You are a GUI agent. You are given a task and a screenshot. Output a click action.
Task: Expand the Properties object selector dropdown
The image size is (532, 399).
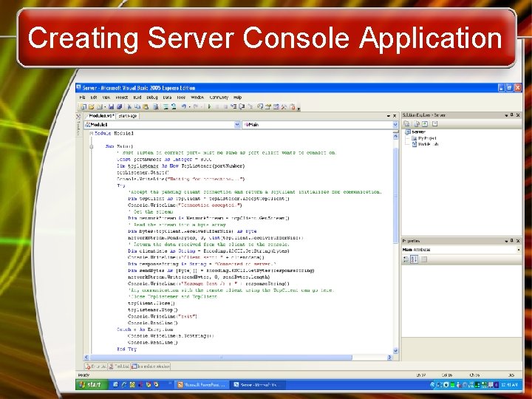click(x=519, y=250)
